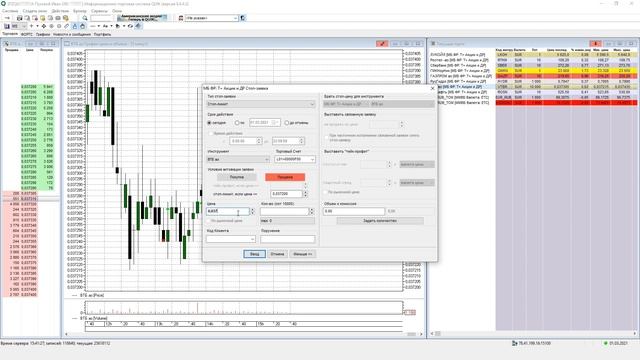640x360 pixels.
Task: Open the Брокер menu
Action: (x=80, y=11)
